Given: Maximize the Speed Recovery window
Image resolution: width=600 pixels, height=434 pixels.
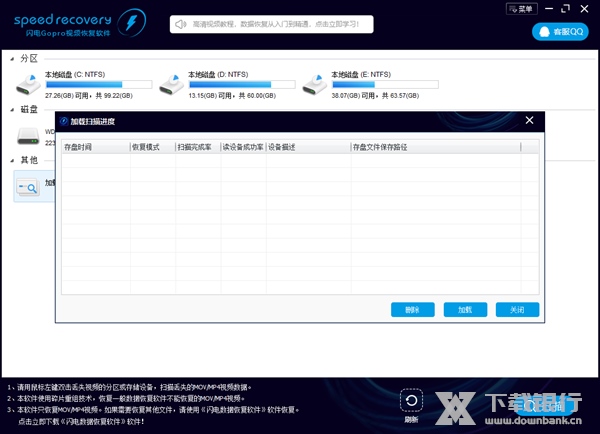Looking at the screenshot, I should (566, 8).
